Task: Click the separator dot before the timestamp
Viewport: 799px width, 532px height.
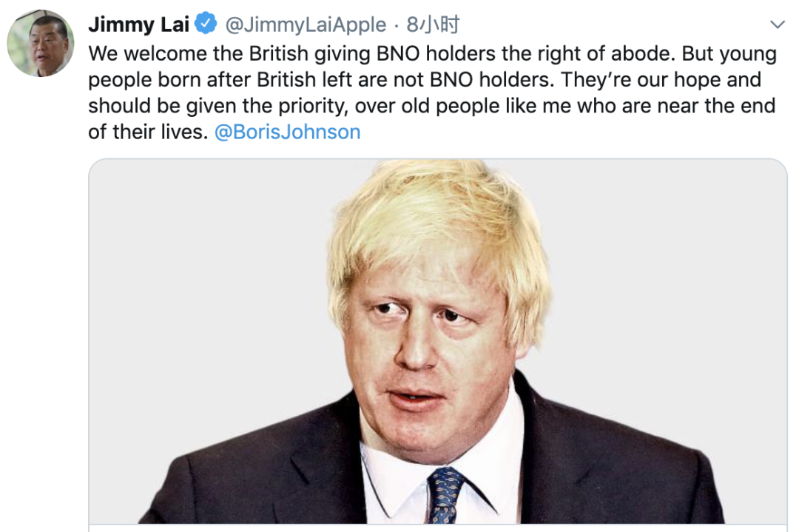Action: 397,25
